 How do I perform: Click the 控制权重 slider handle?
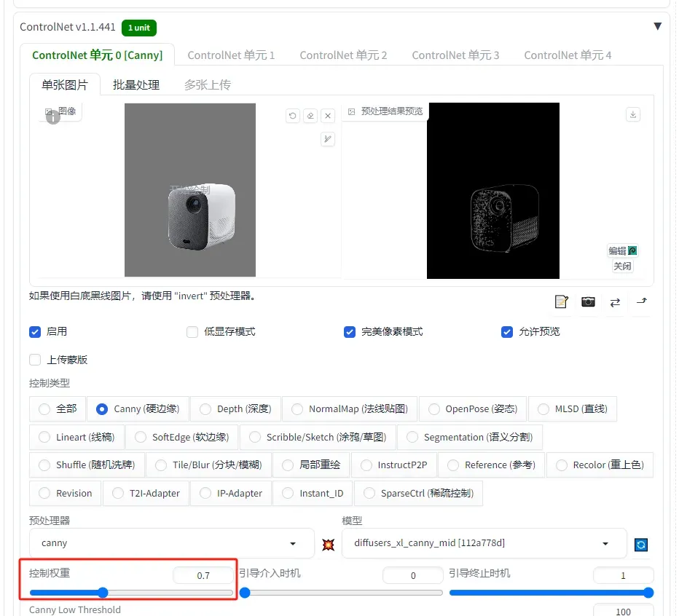pyautogui.click(x=103, y=593)
